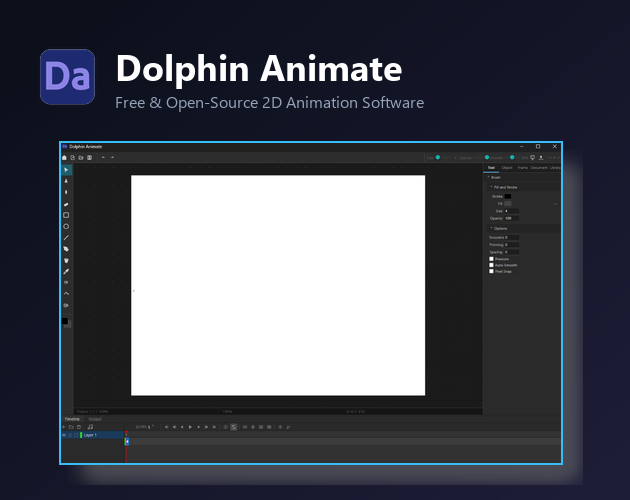This screenshot has height=500, width=630.
Task: Toggle Layer 1 lock icon
Action: pyautogui.click(x=70, y=435)
